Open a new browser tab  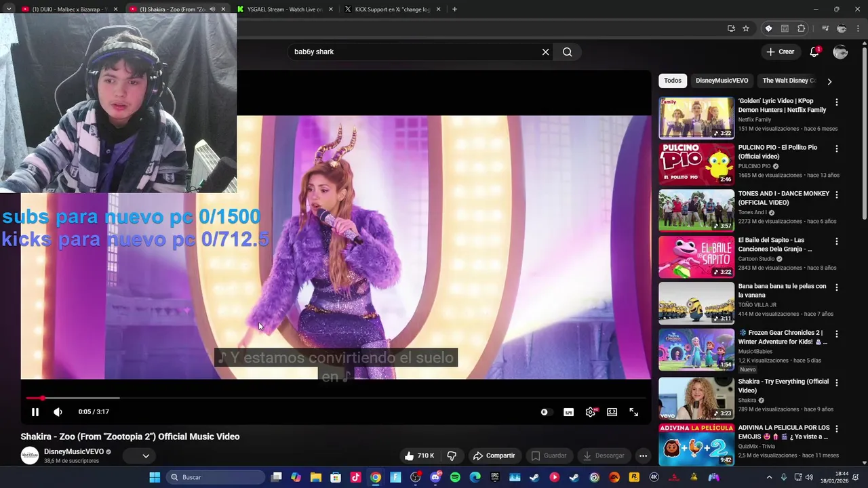pos(454,9)
